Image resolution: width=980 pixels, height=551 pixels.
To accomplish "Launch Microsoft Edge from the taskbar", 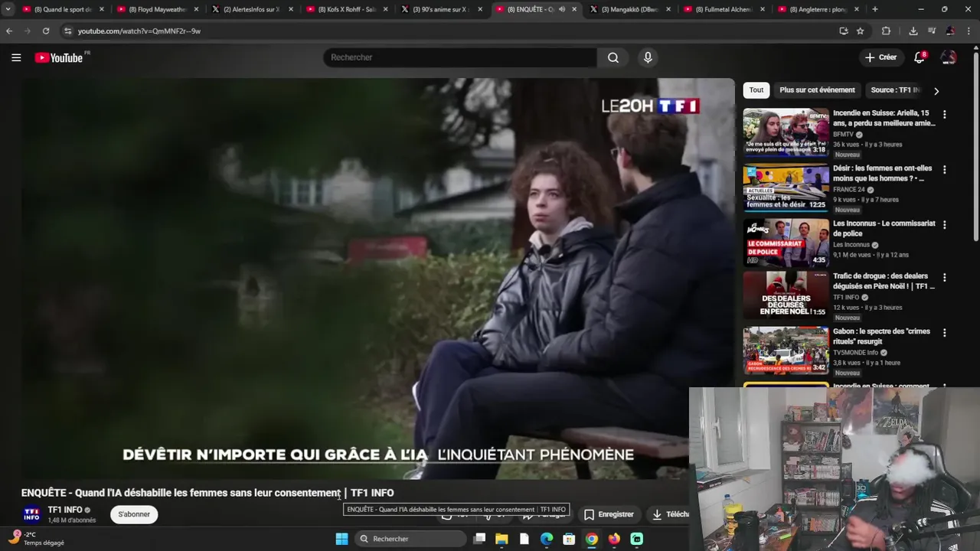I will 547,539.
